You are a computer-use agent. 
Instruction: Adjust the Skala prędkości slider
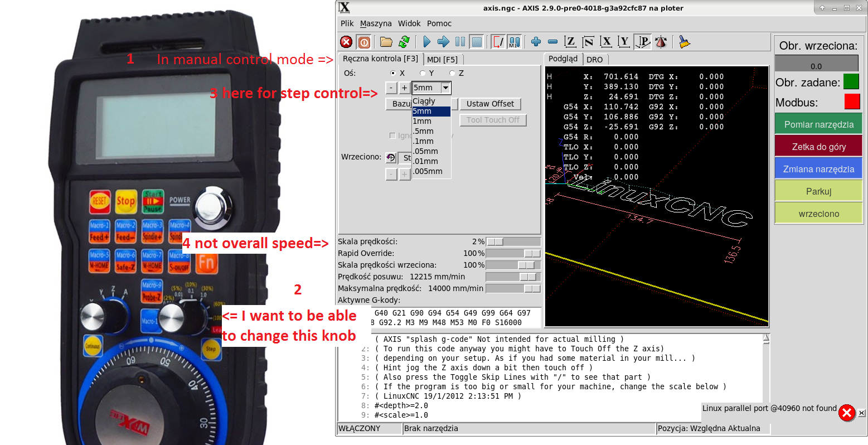click(x=513, y=241)
